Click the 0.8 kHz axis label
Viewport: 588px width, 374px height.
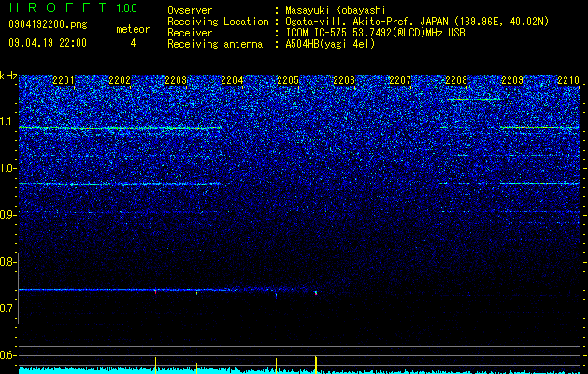click(x=7, y=262)
